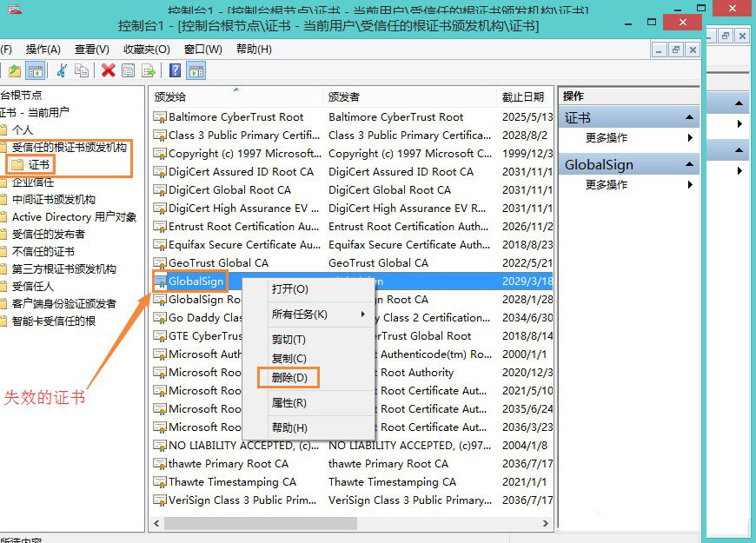Click the 所有任务(K) submenu arrow
756x543 pixels.
click(x=363, y=315)
